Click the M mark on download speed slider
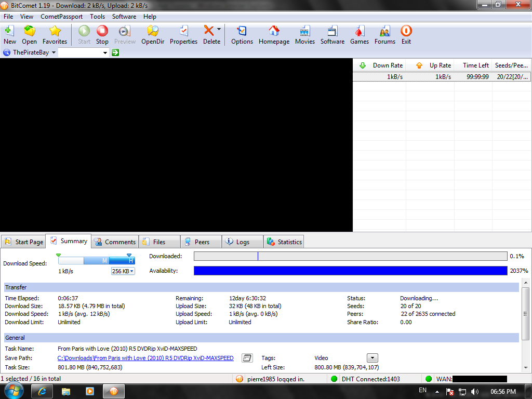 click(104, 261)
